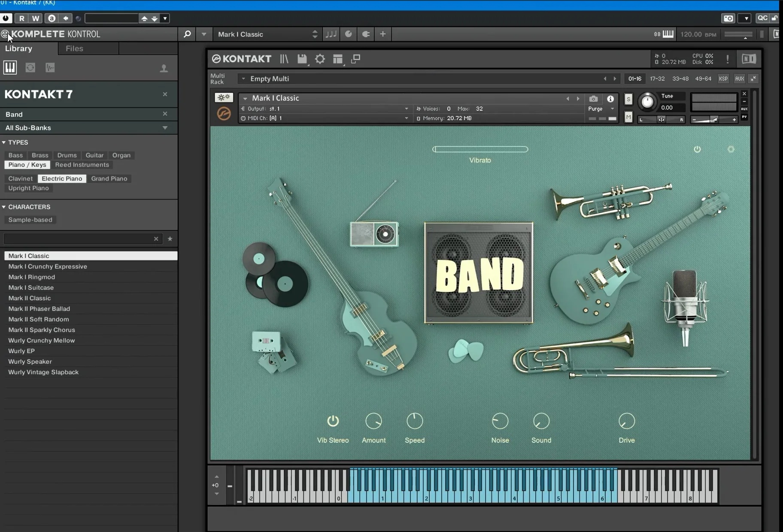Select the 33-48 rack page tab
Viewport: 783px width, 532px height.
tap(680, 79)
